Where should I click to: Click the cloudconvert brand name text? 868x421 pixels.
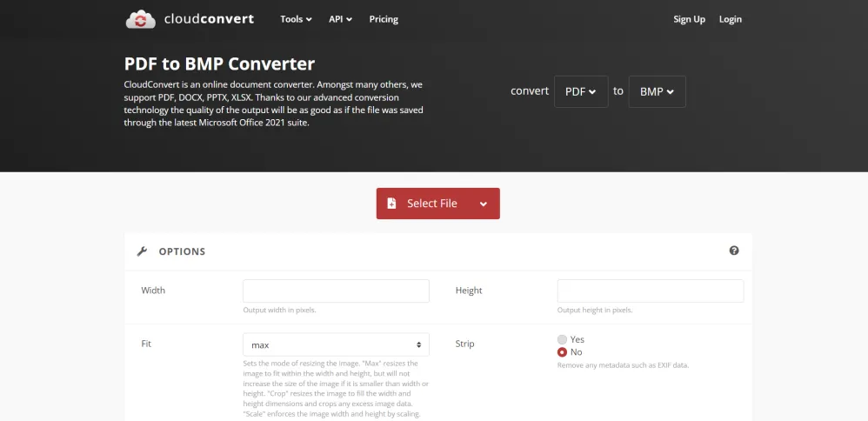point(210,19)
